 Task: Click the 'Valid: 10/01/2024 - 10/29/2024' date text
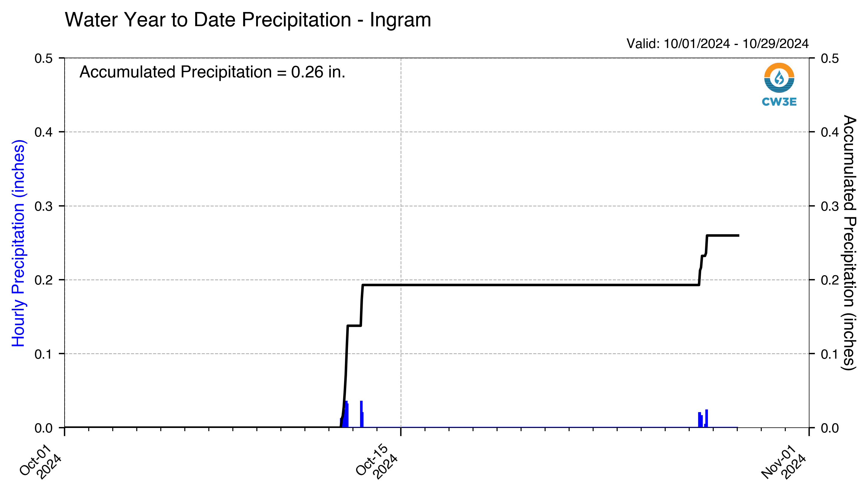[717, 44]
